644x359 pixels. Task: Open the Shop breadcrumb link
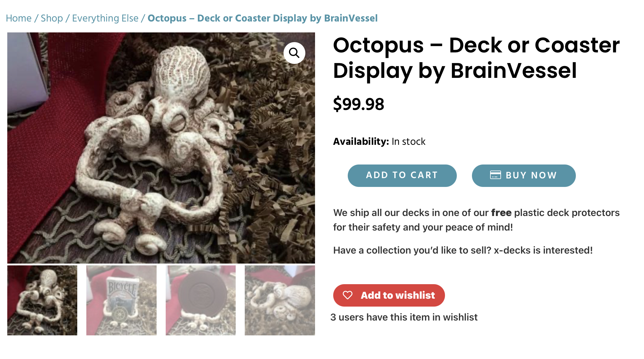(x=52, y=18)
